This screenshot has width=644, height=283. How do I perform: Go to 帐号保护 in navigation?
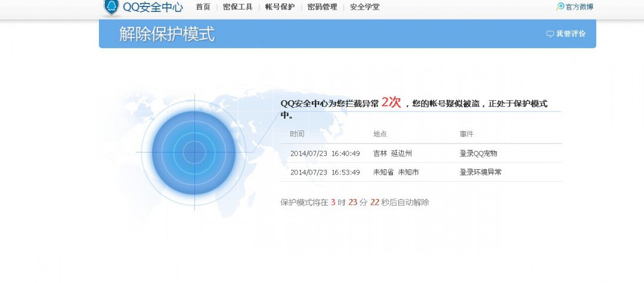click(x=280, y=7)
